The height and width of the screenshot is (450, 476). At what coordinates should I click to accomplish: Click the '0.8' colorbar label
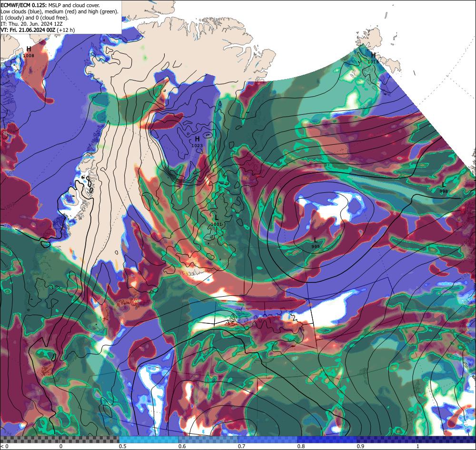click(x=301, y=446)
